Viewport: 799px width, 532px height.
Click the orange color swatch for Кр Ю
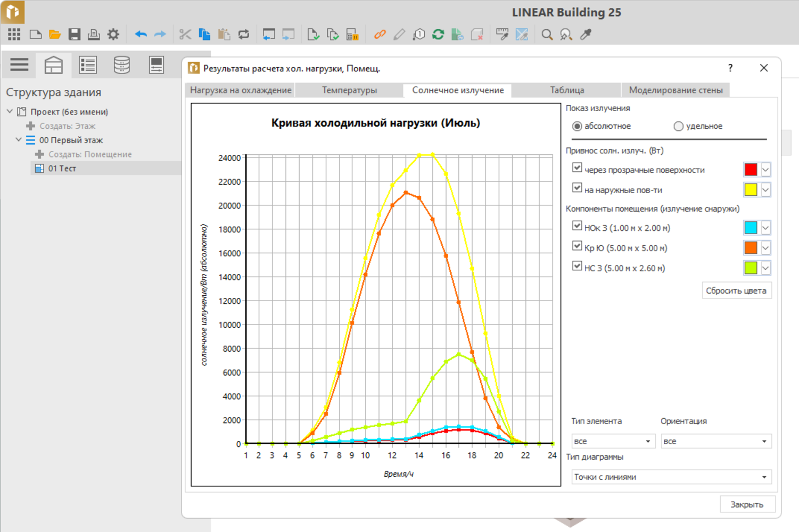[x=751, y=248]
